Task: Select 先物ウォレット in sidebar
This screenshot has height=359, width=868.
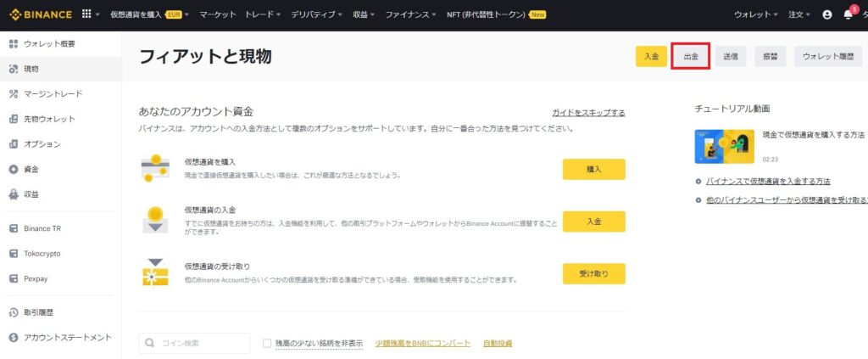Action: coord(49,119)
